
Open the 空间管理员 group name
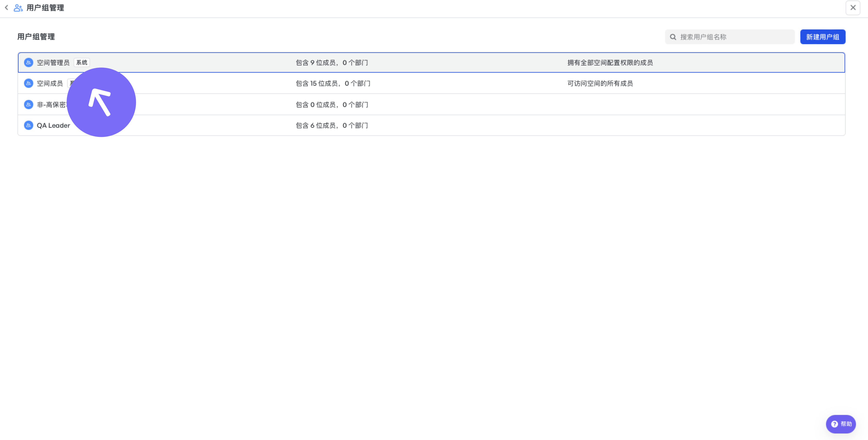tap(53, 63)
